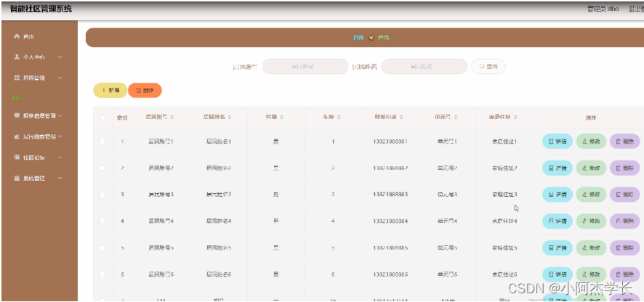Click the icon beside 居民缴费管理
The image size is (644, 302).
(x=17, y=136)
